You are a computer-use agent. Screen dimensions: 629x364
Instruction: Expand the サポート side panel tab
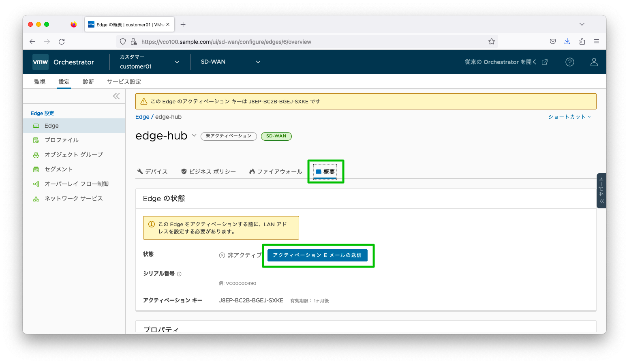pyautogui.click(x=601, y=191)
